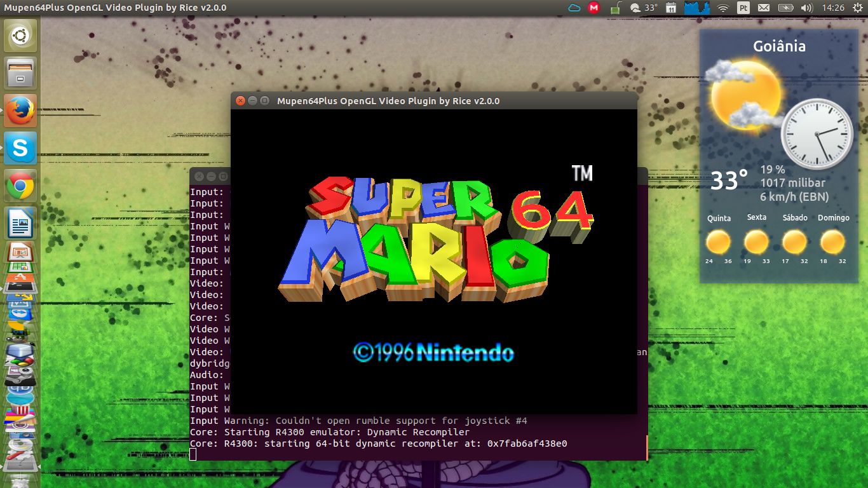Click terminal line about rumble support joystick #4
Viewport: 868px width, 488px height.
click(x=358, y=421)
